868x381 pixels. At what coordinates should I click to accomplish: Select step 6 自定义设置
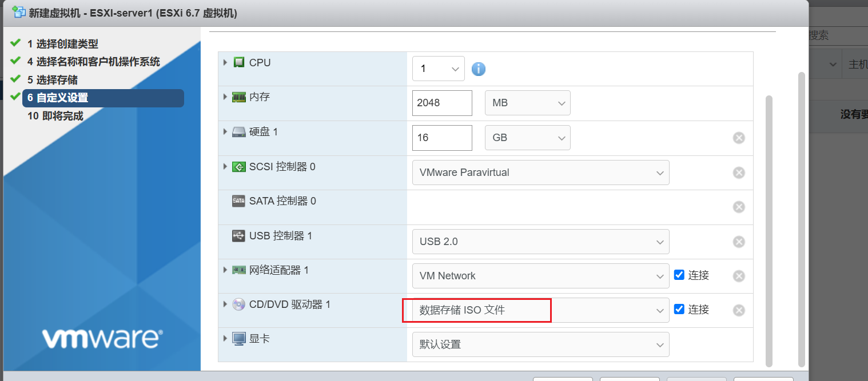click(103, 98)
